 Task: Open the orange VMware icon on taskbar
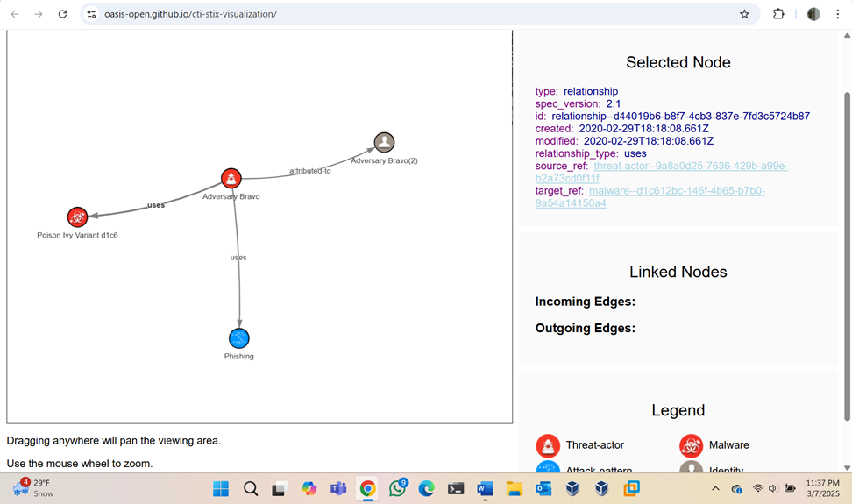(631, 489)
